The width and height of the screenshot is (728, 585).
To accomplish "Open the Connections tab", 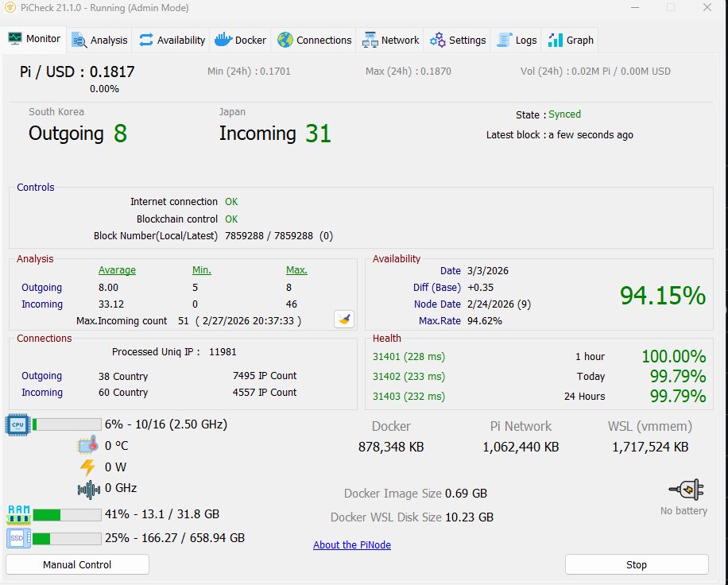I will (314, 41).
